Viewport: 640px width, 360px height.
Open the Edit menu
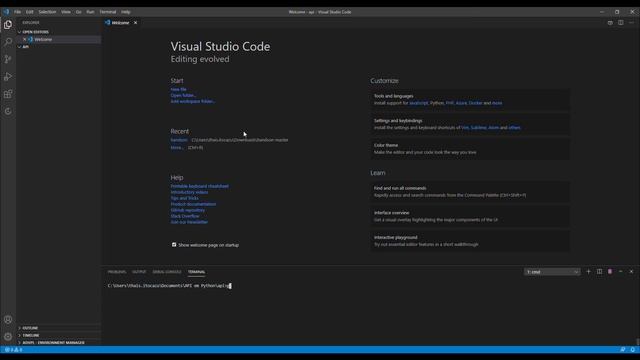[x=29, y=12]
